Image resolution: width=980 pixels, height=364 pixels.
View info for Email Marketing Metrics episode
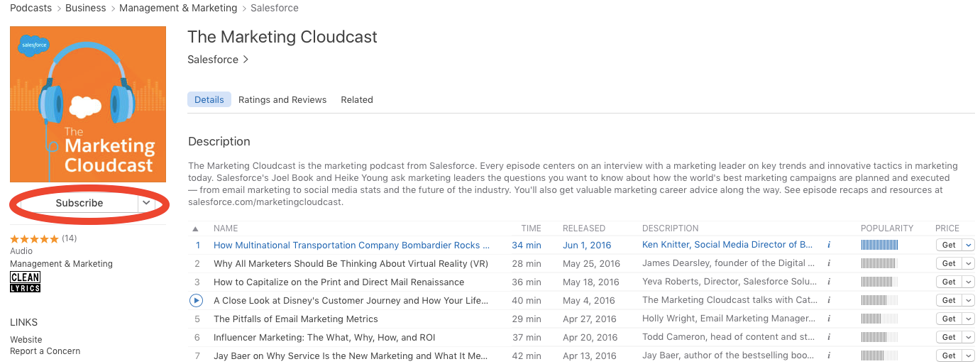(829, 319)
